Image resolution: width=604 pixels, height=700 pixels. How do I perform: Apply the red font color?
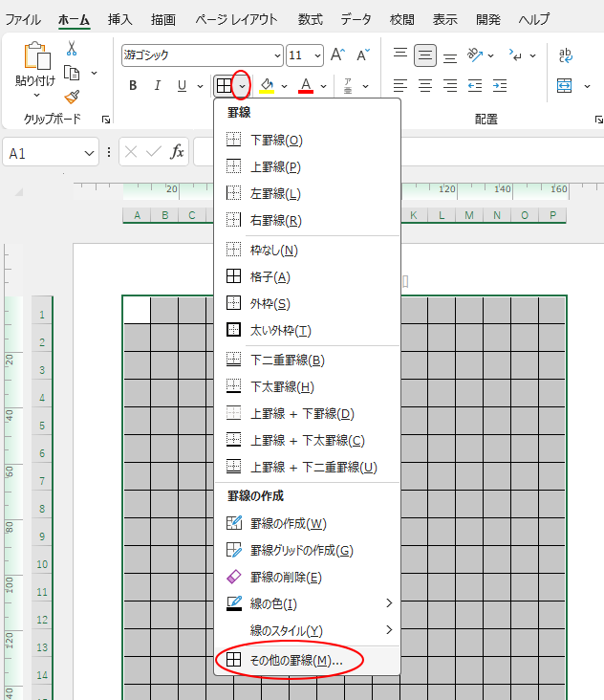306,86
